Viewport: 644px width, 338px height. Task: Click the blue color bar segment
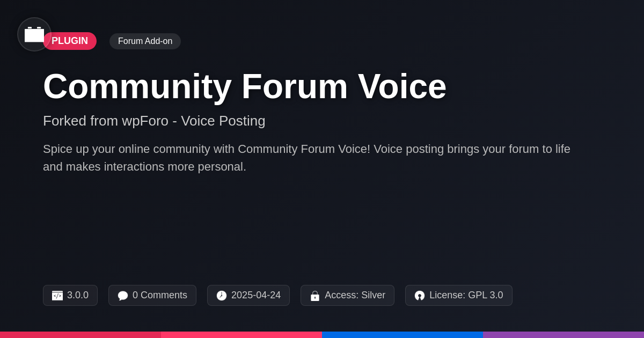tap(402, 335)
